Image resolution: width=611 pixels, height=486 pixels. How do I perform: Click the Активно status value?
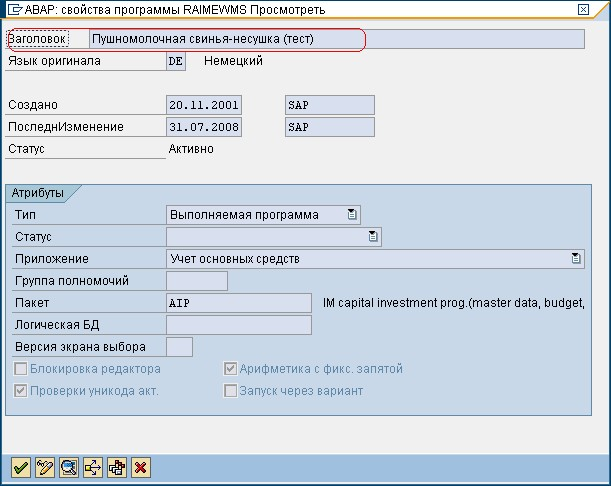click(191, 149)
